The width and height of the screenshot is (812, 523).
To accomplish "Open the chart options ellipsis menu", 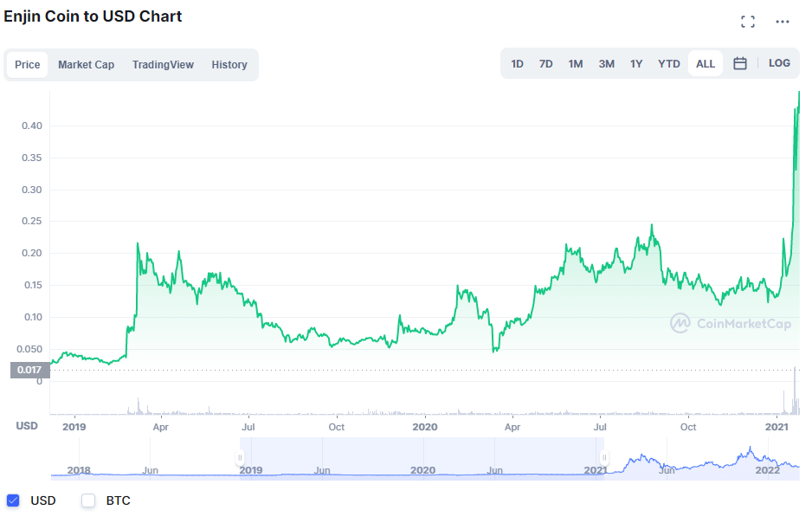I will click(782, 21).
